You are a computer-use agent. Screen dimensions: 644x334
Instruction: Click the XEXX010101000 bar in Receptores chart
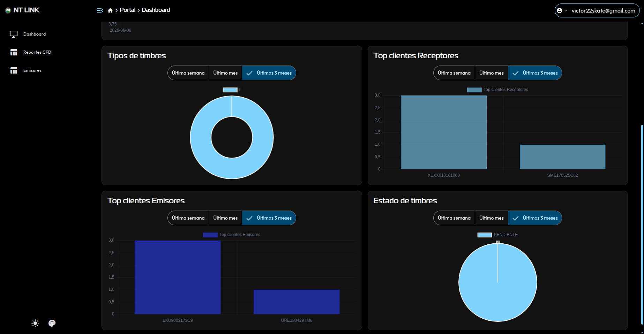tap(443, 132)
